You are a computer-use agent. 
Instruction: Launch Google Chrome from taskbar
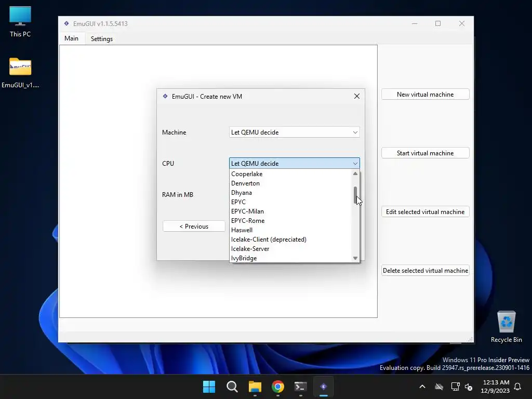tap(278, 387)
